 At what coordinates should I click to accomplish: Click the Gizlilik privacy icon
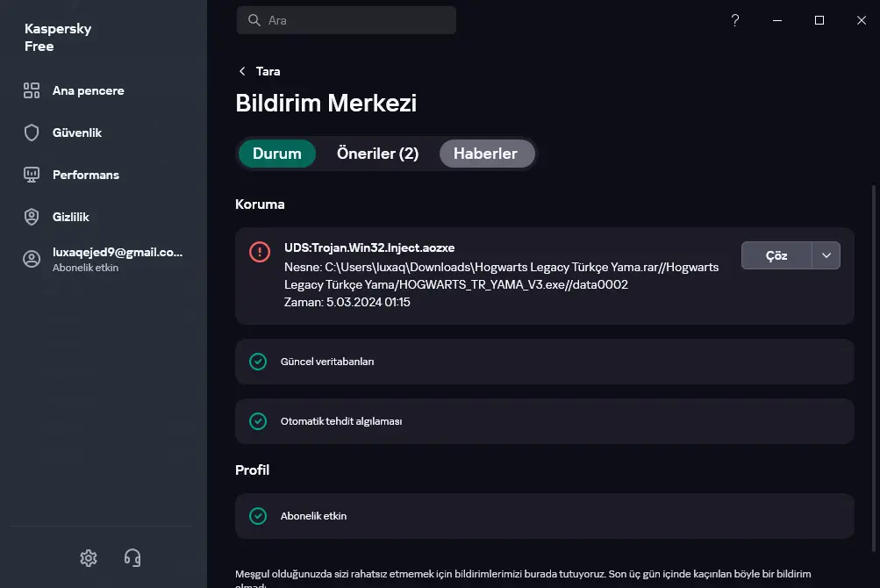coord(32,217)
